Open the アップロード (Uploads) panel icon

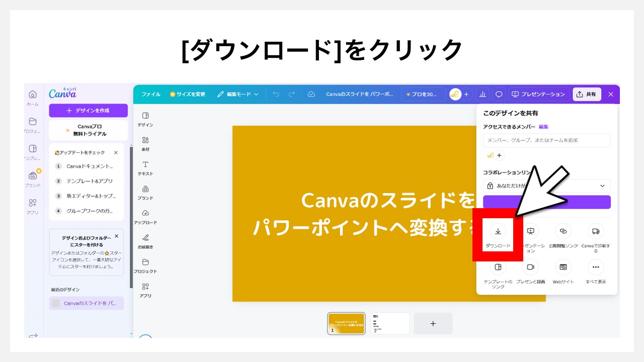[x=145, y=214]
